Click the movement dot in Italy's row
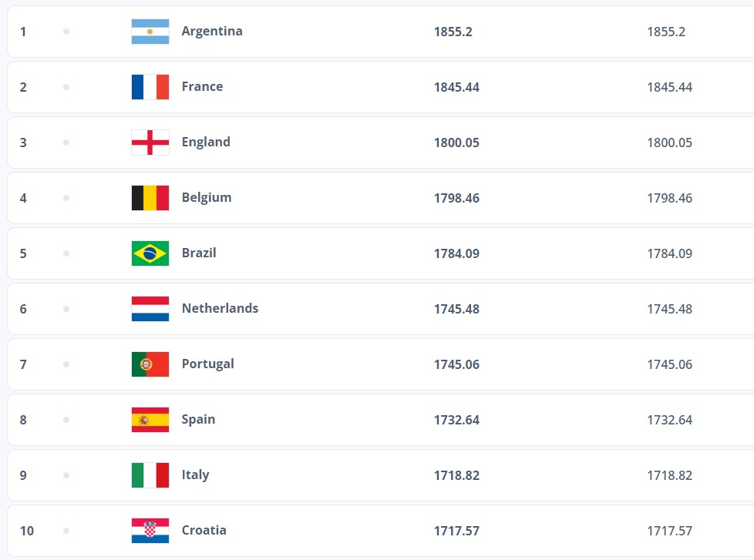Image resolution: width=754 pixels, height=560 pixels. (66, 475)
